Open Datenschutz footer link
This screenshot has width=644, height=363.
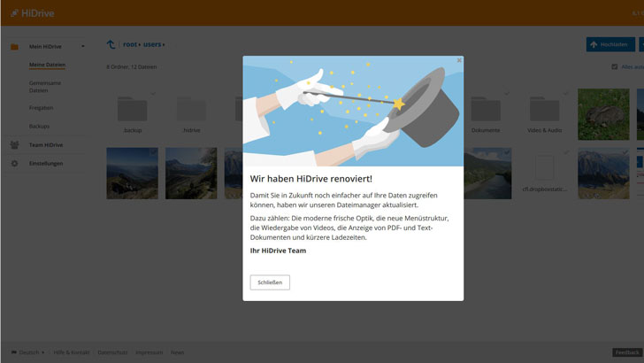(112, 352)
